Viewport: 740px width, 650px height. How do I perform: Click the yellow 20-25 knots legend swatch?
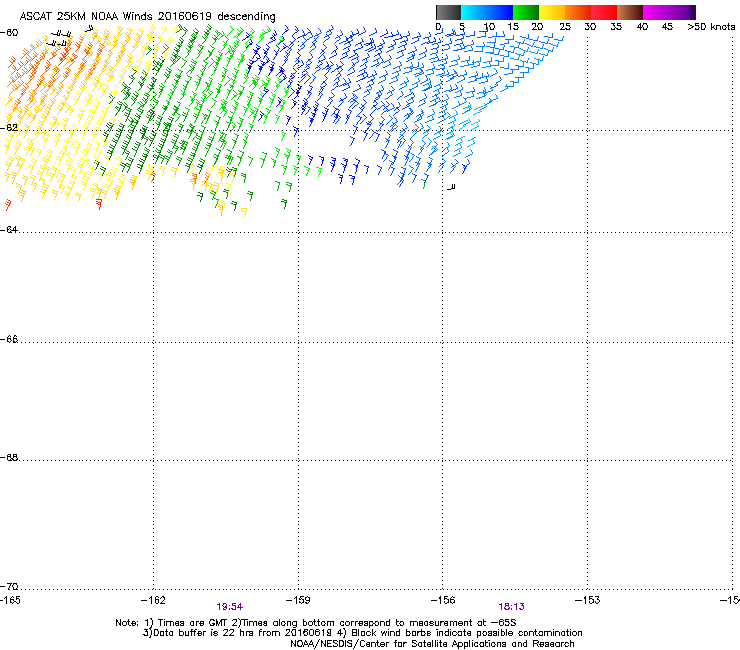tap(552, 12)
